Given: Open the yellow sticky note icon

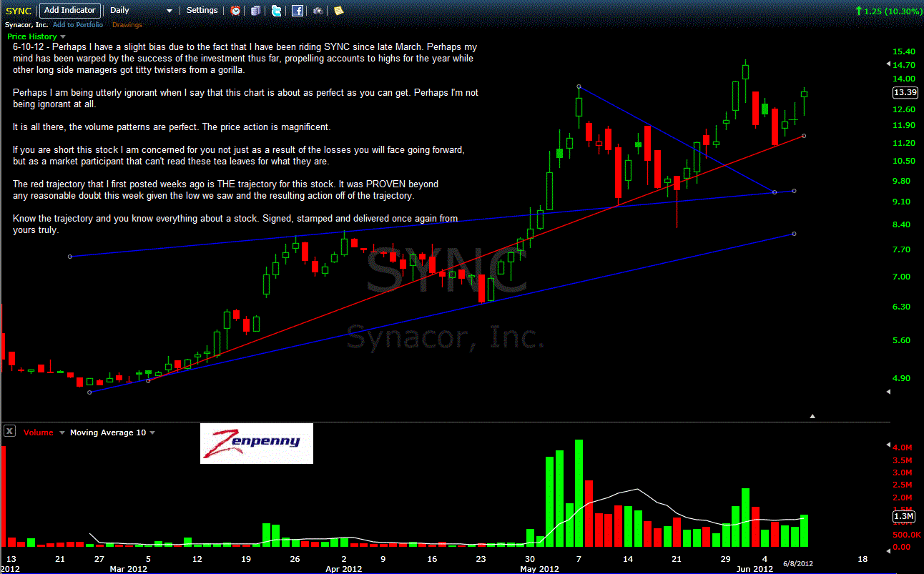Looking at the screenshot, I should click(x=338, y=11).
